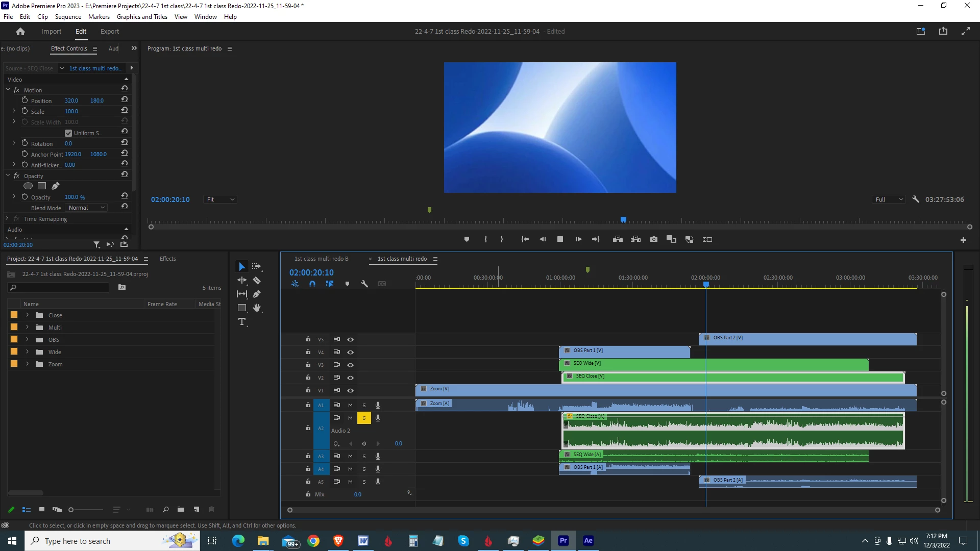980x551 pixels.
Task: Select the Ripple Edit tool
Action: (x=242, y=280)
